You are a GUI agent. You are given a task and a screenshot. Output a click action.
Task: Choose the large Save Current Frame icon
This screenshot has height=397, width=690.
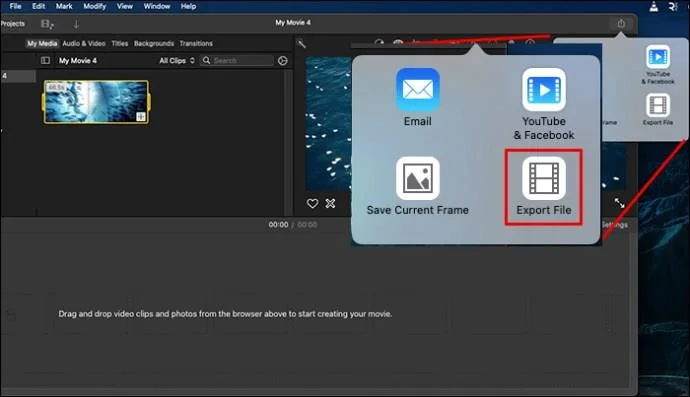(x=418, y=178)
